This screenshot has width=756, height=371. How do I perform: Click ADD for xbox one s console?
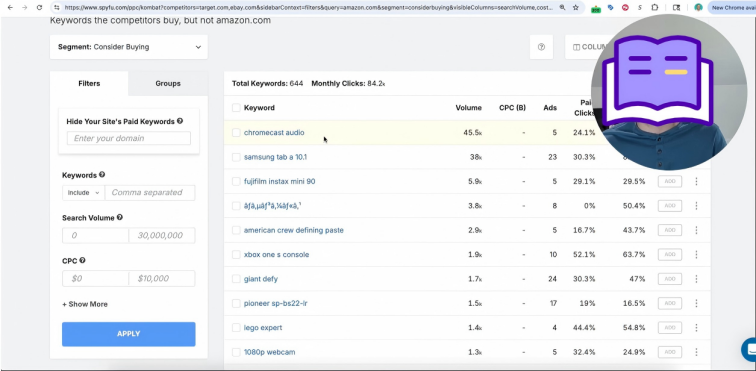pyautogui.click(x=670, y=254)
